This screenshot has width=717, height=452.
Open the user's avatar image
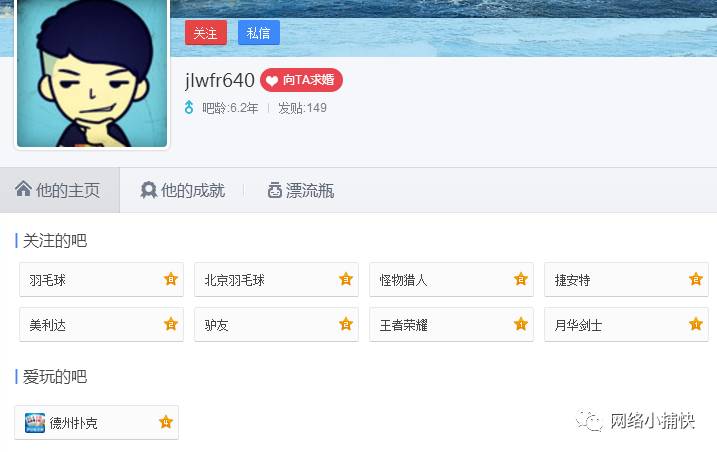[x=92, y=73]
